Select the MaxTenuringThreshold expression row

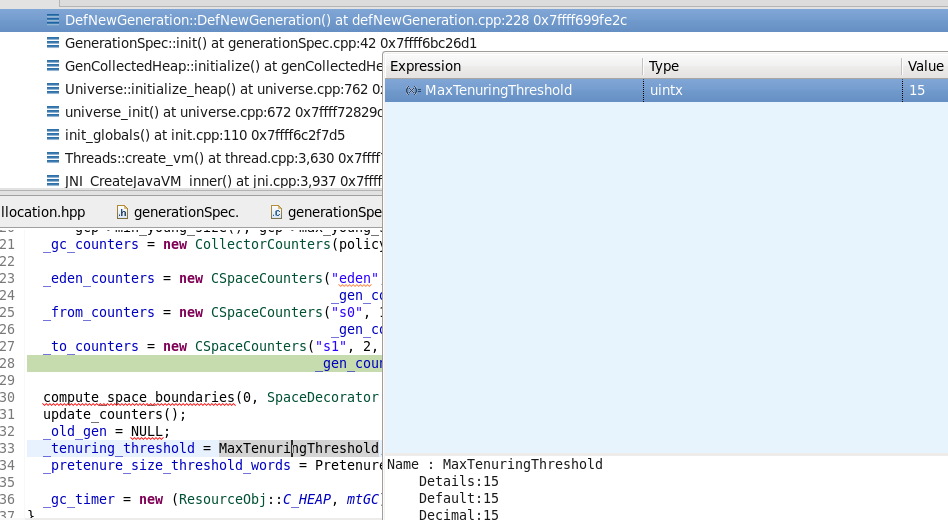[666, 90]
